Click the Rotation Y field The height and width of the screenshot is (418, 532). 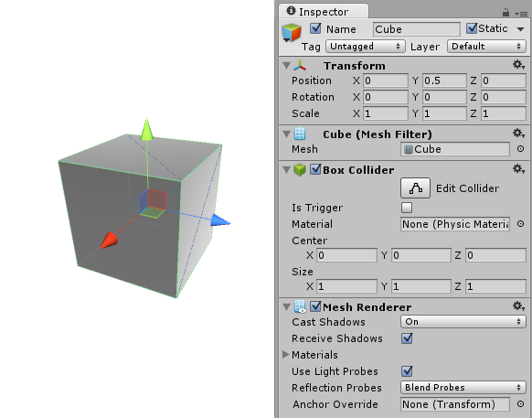(444, 97)
